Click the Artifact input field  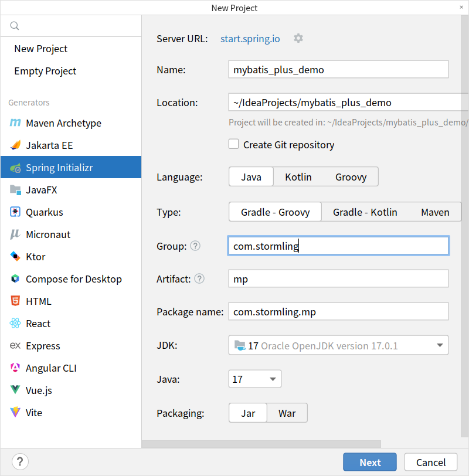[338, 278]
